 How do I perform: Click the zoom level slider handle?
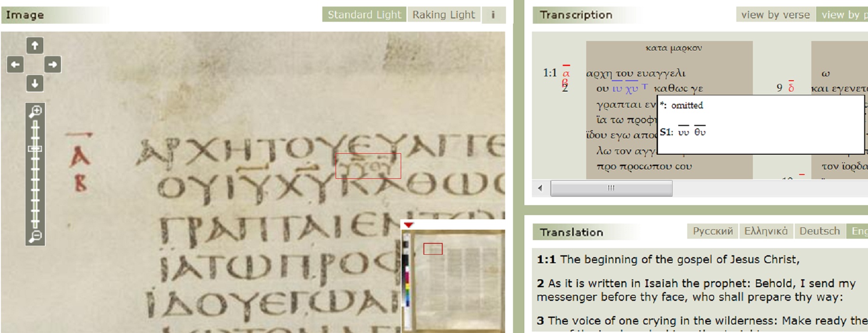click(x=35, y=149)
